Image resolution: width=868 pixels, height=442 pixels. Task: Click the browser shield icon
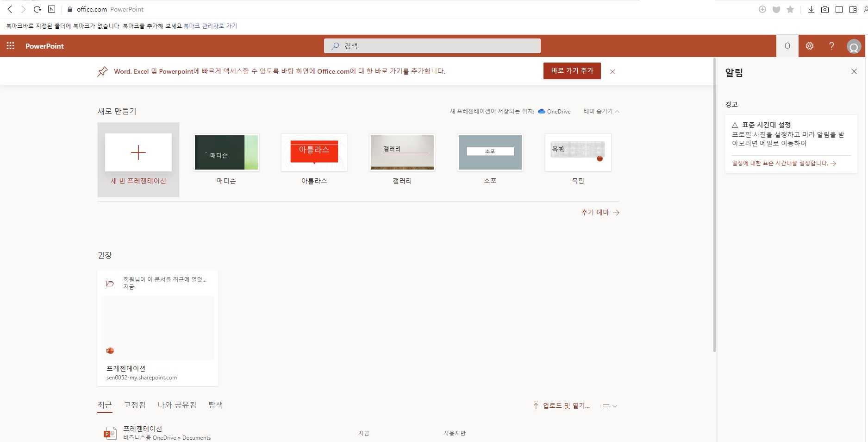tap(776, 9)
